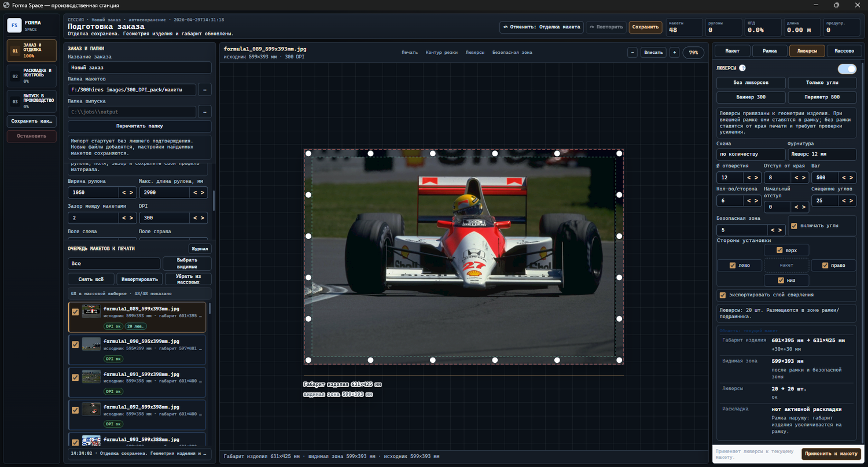Open the Все filter dropdown in the queue
The image size is (868, 467).
(113, 263)
